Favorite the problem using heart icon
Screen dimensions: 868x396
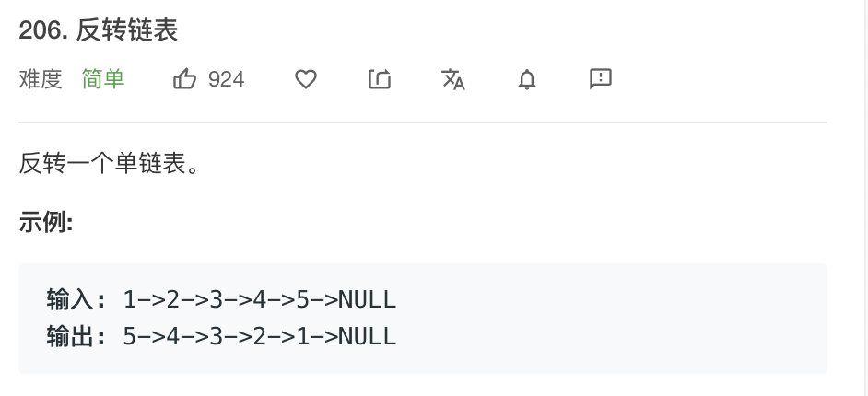[306, 79]
